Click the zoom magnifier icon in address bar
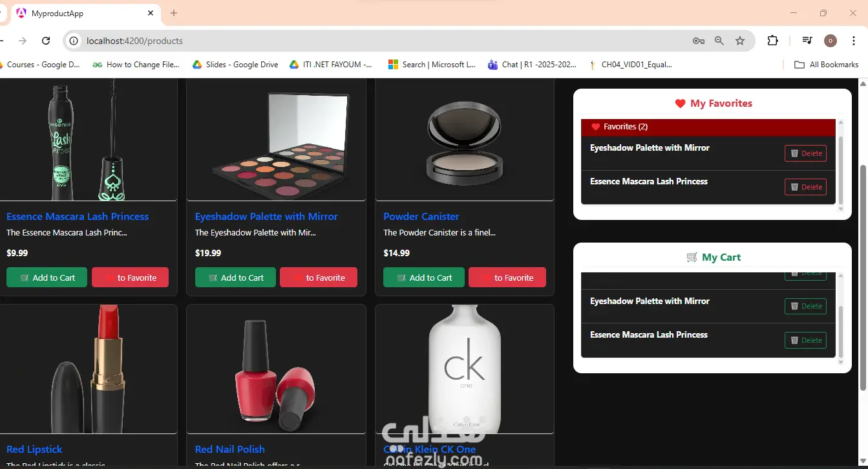 click(x=719, y=41)
